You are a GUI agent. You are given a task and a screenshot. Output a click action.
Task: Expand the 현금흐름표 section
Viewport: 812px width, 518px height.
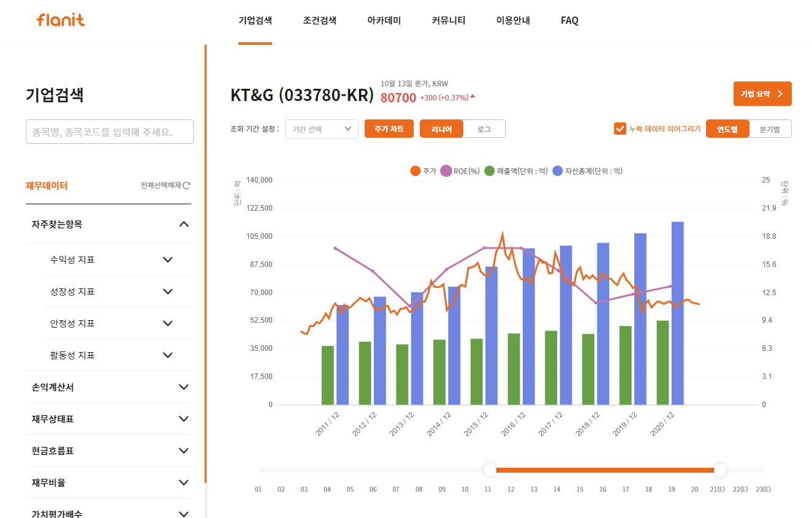[108, 451]
